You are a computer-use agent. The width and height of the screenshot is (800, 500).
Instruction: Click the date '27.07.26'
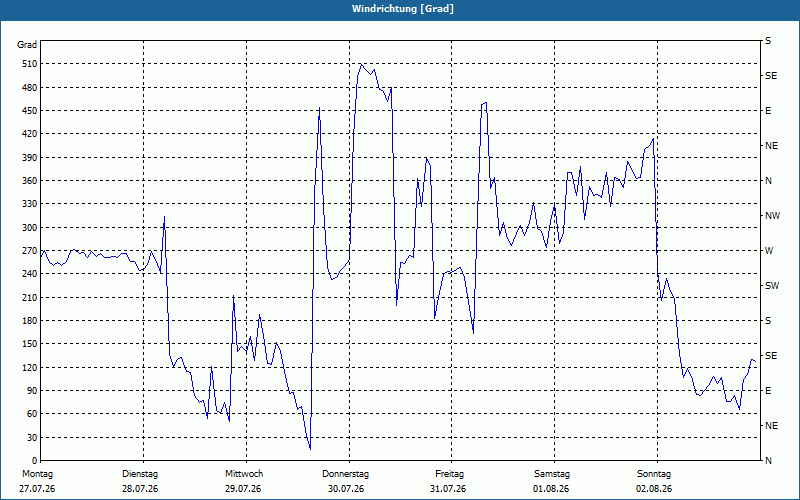[x=37, y=489]
